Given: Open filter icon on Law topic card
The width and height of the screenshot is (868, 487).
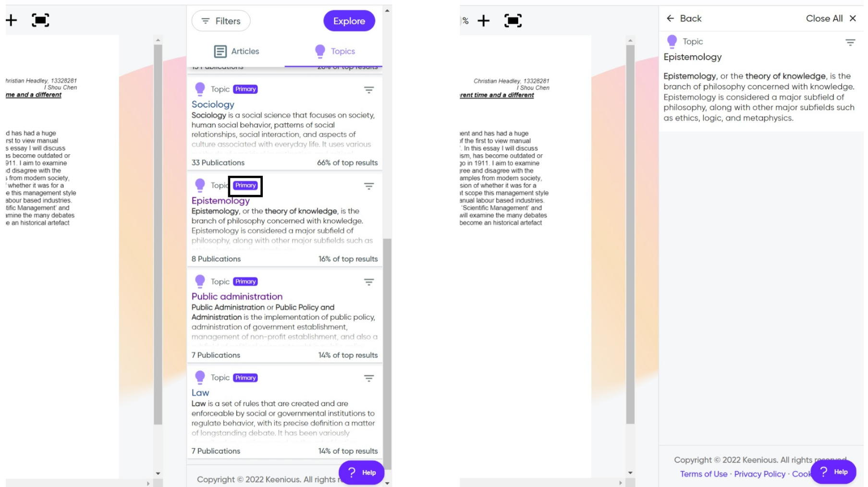Looking at the screenshot, I should click(369, 378).
